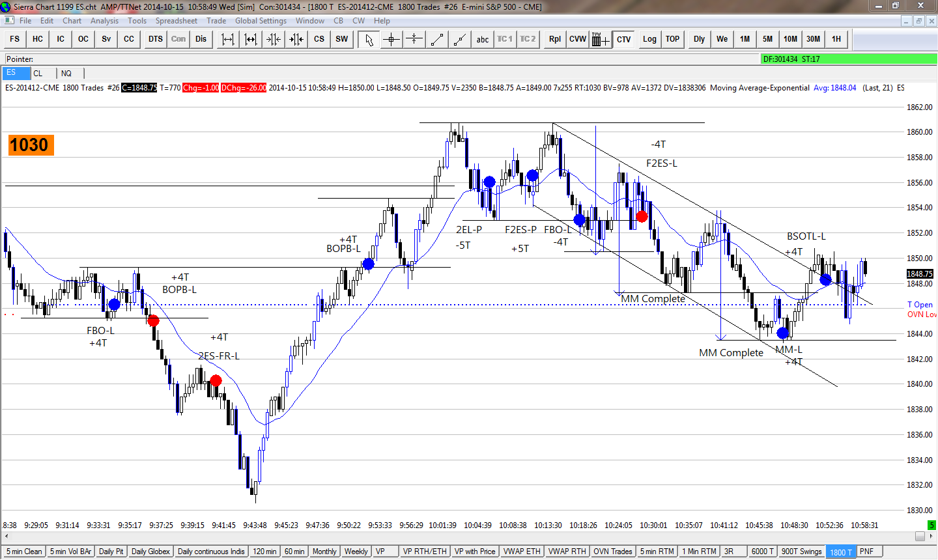
Task: Click the FS toolbar button
Action: tap(15, 39)
